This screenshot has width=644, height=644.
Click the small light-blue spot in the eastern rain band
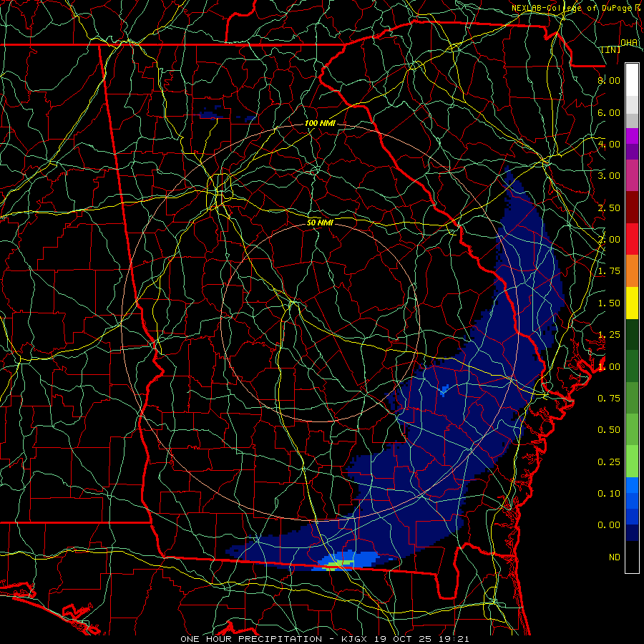444,390
